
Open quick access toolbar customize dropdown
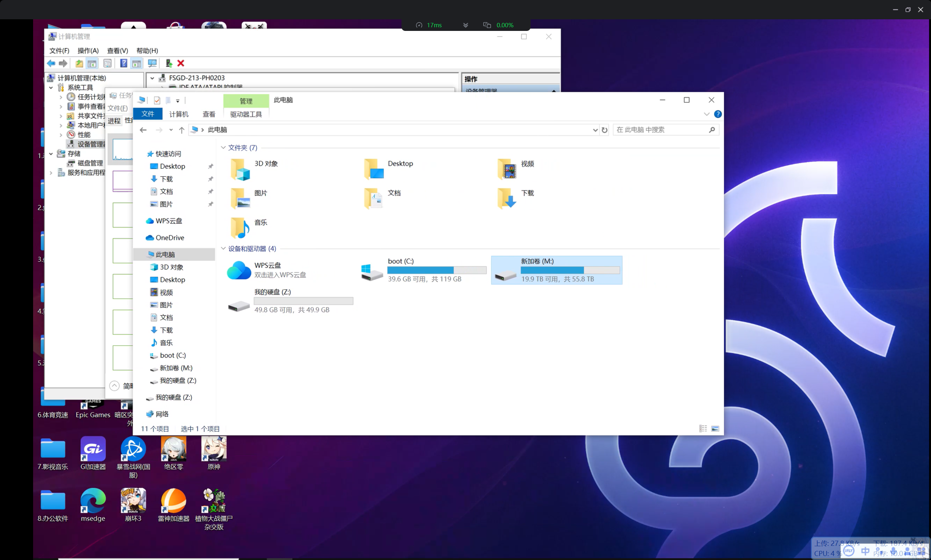177,101
